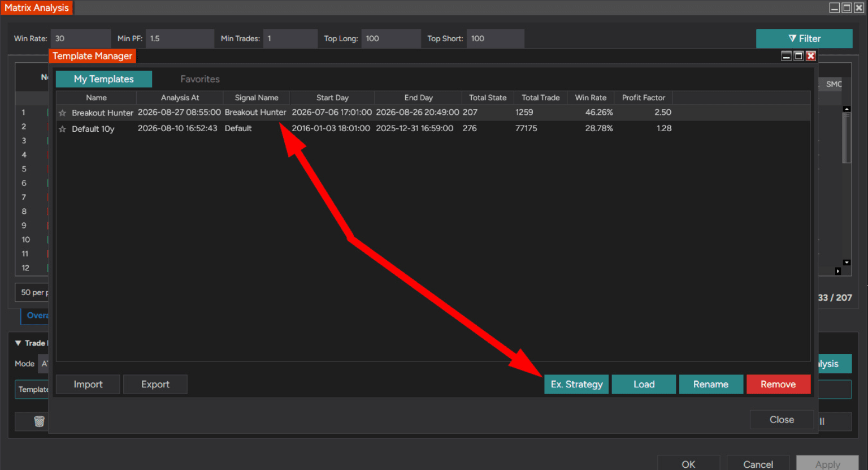This screenshot has width=868, height=470.
Task: Click the Export button
Action: point(155,384)
